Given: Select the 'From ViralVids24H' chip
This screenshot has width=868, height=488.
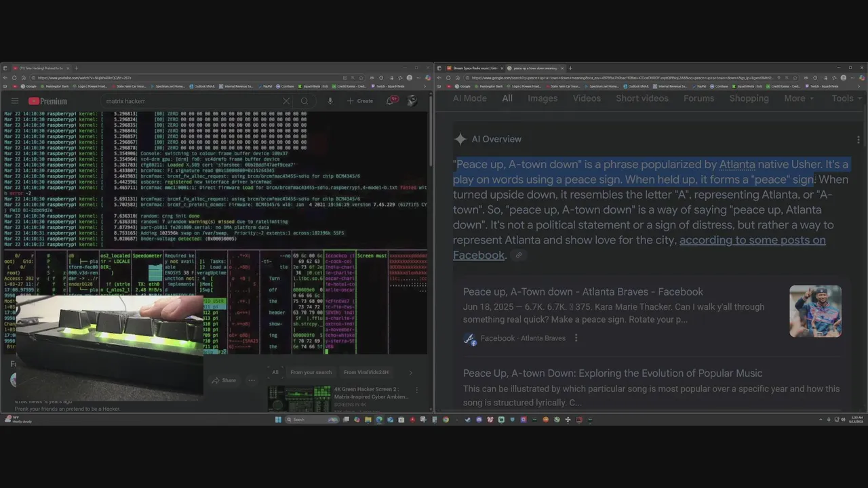Looking at the screenshot, I should (x=366, y=372).
